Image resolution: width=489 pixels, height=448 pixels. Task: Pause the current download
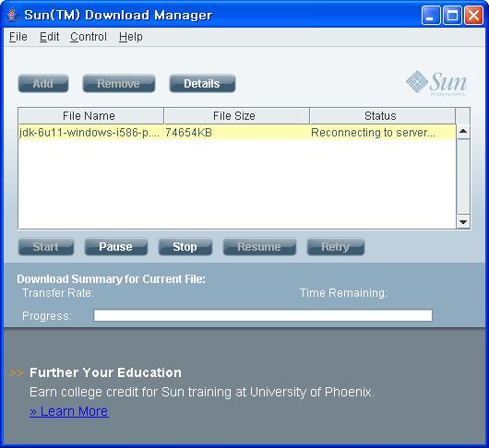[115, 247]
